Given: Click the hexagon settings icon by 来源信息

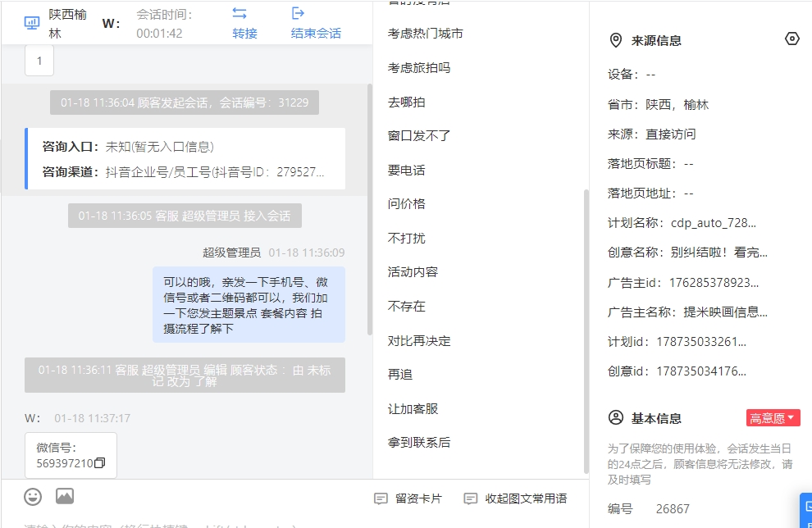Looking at the screenshot, I should [x=791, y=39].
